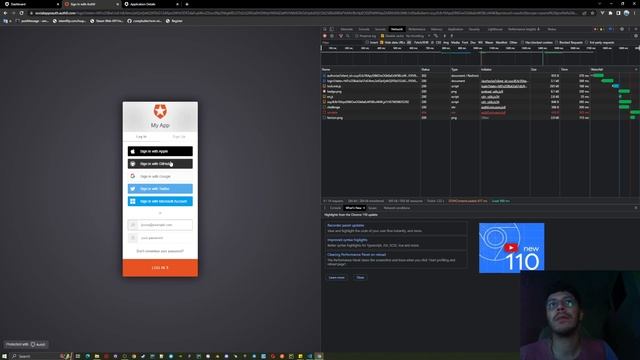Image resolution: width=640 pixels, height=360 pixels.
Task: Click the Sign in with Twitter button
Action: (160, 189)
